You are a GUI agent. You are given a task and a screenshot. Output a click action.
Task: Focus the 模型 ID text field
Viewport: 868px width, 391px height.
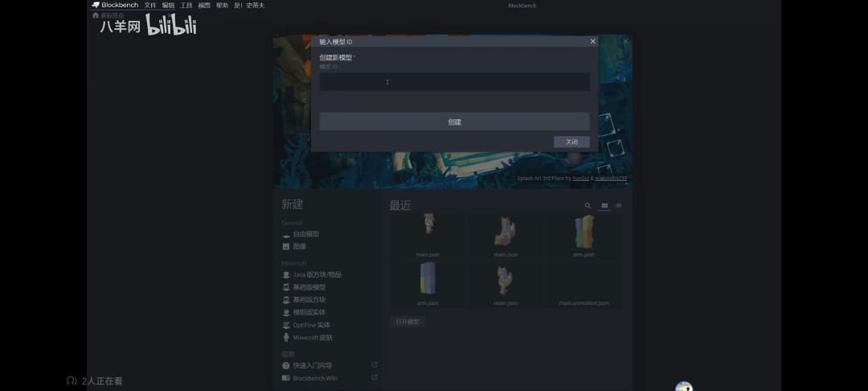(454, 82)
